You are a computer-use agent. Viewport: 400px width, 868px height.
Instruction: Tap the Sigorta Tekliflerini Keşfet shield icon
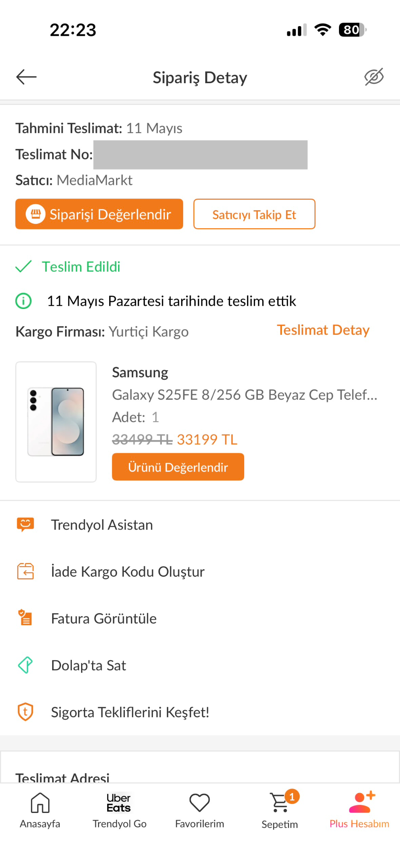25,712
